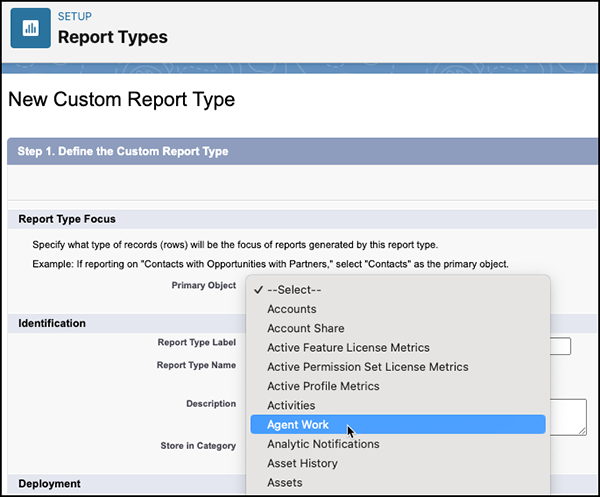Screen dimensions: 600x497
Task: Choose Active Permission Set License Metrics
Action: [x=398, y=367]
